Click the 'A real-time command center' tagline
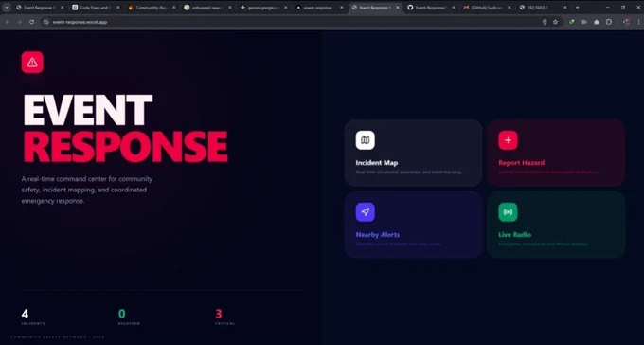The image size is (644, 345). 87,190
